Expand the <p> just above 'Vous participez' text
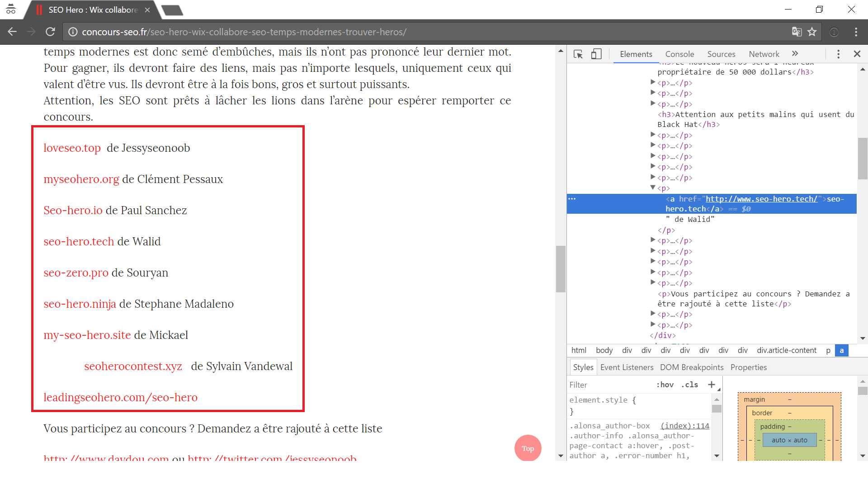The image size is (868, 488). (x=653, y=282)
